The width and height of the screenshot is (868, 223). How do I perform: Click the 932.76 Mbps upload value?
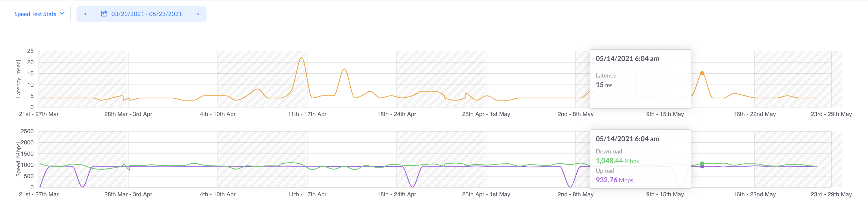614,180
